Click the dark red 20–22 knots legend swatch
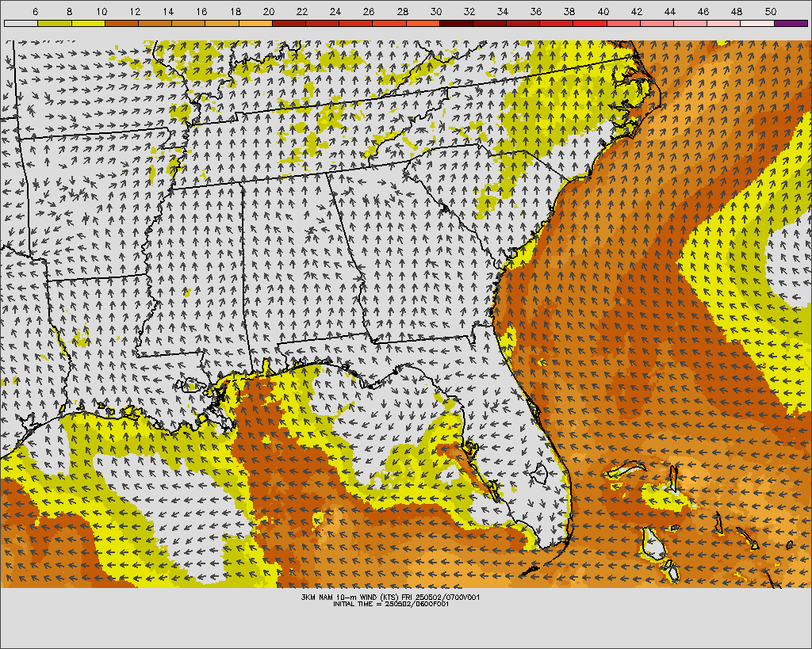This screenshot has height=649, width=812. (289, 23)
